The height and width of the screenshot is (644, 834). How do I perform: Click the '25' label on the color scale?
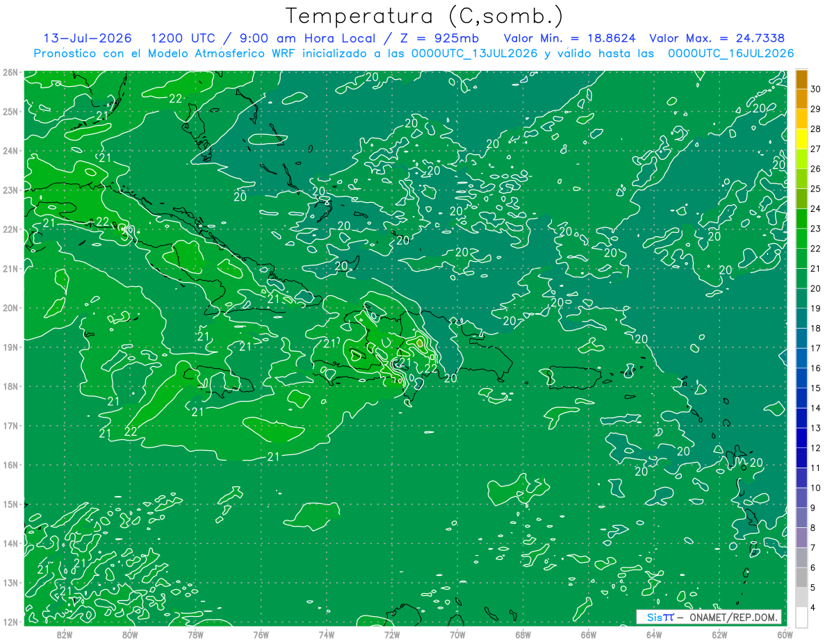click(x=816, y=188)
